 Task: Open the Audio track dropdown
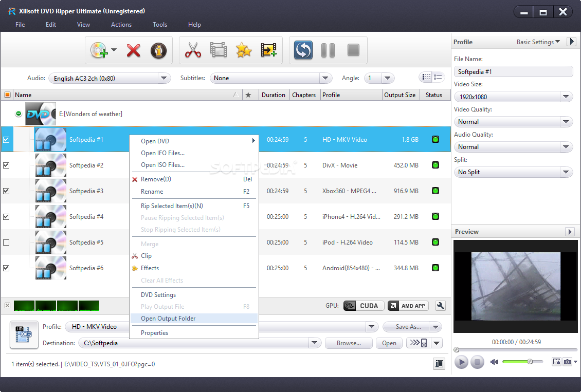pos(164,78)
